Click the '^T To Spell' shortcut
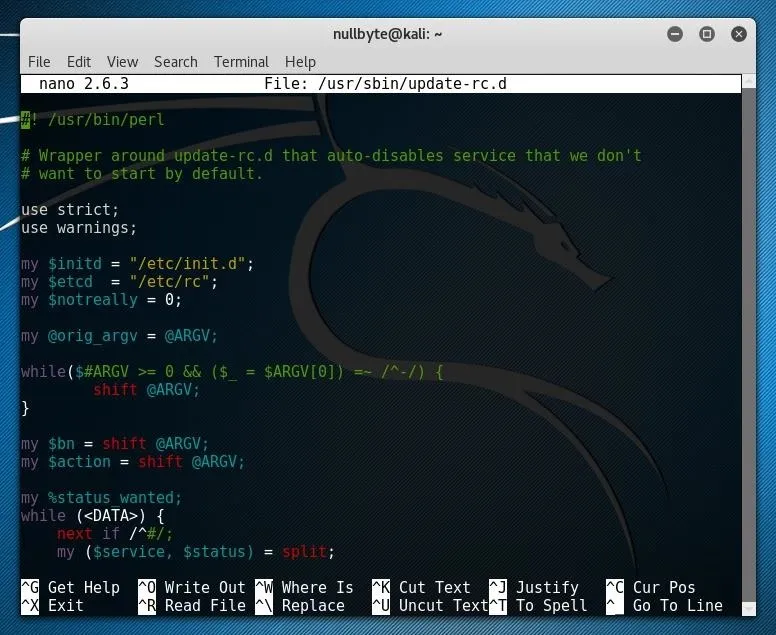Viewport: 776px width, 635px height. point(538,606)
